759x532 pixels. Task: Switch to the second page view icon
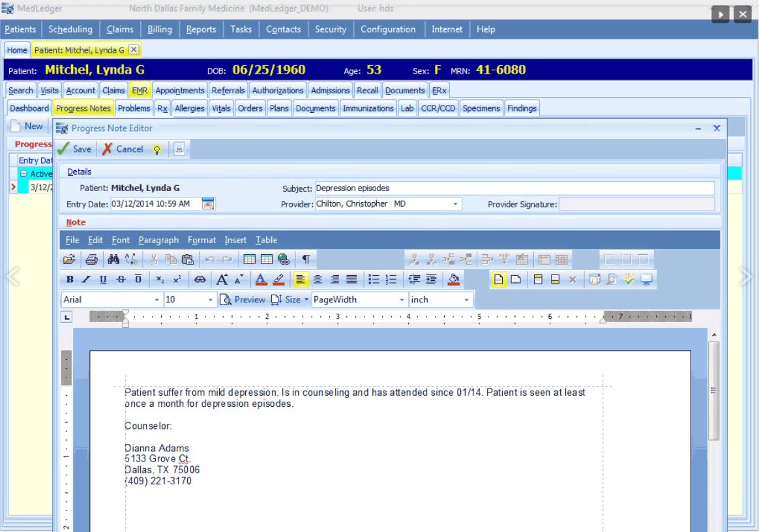(516, 279)
